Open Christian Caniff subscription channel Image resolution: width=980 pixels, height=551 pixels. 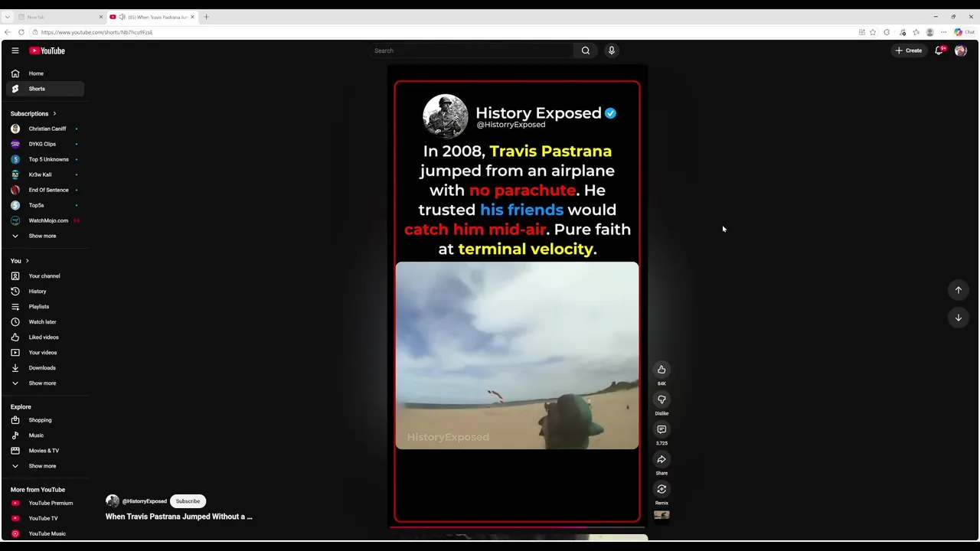click(45, 129)
